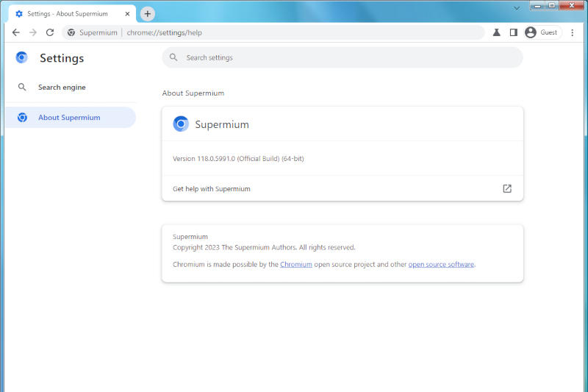
Task: Open the Guest profile button
Action: (x=541, y=32)
